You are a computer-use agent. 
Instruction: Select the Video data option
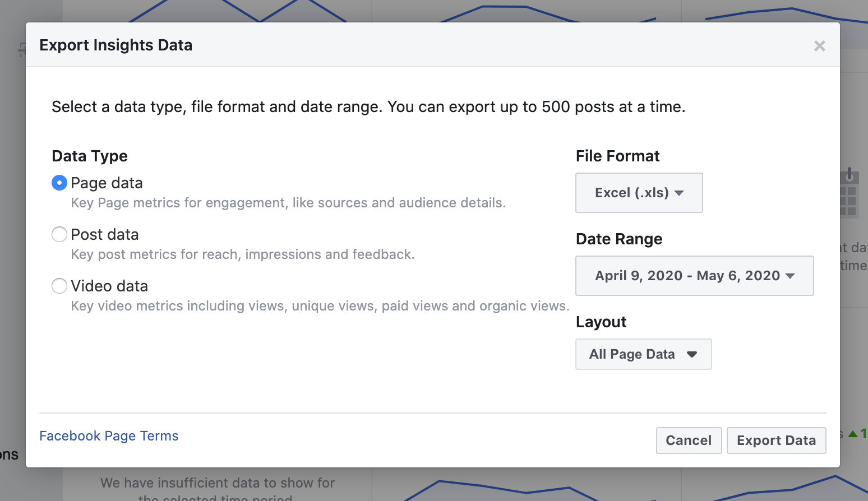click(x=59, y=286)
